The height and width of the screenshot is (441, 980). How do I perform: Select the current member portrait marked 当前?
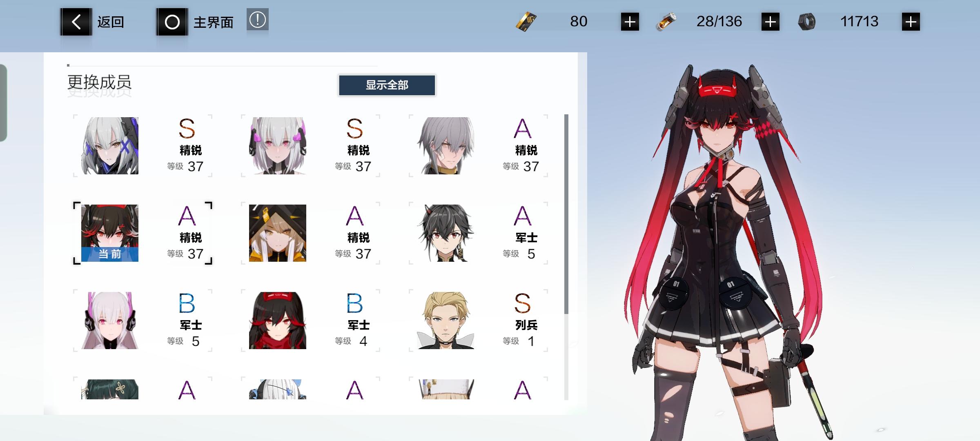(x=110, y=233)
